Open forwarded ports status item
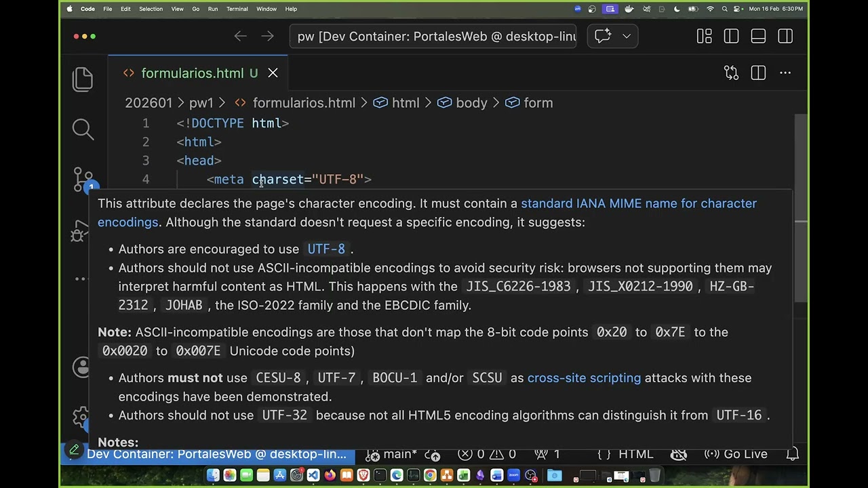 click(548, 454)
